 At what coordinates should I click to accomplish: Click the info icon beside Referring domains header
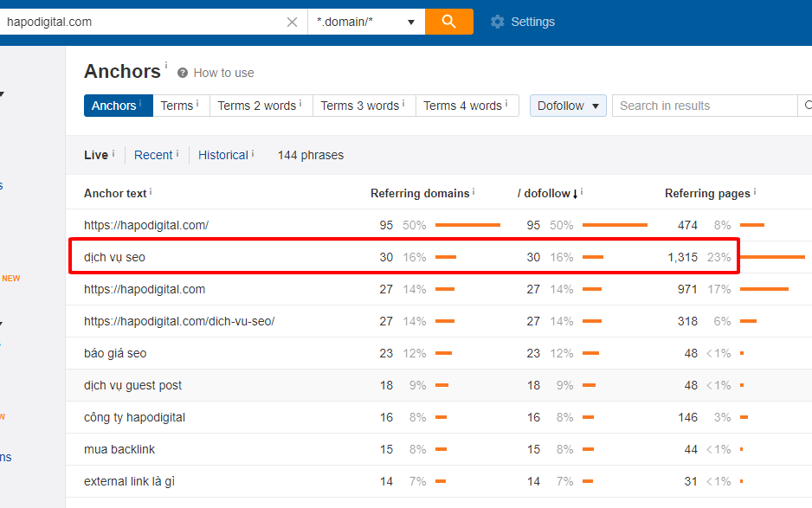pos(474,192)
